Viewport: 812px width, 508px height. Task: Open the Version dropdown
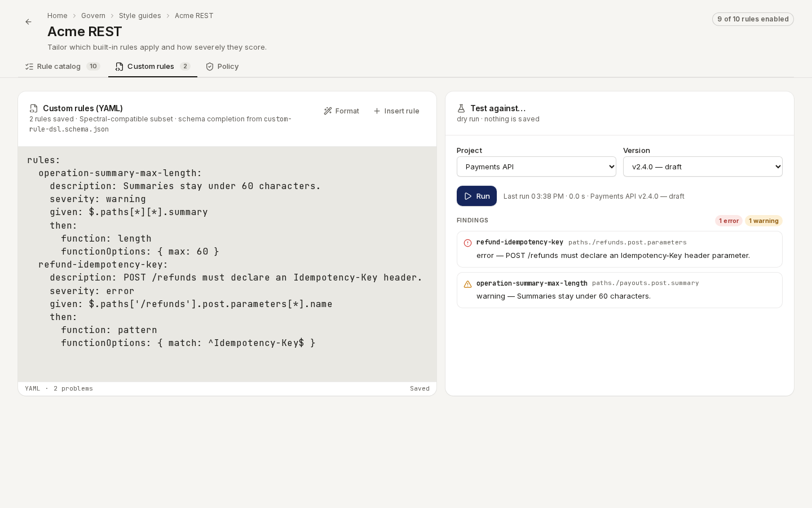[x=703, y=167]
